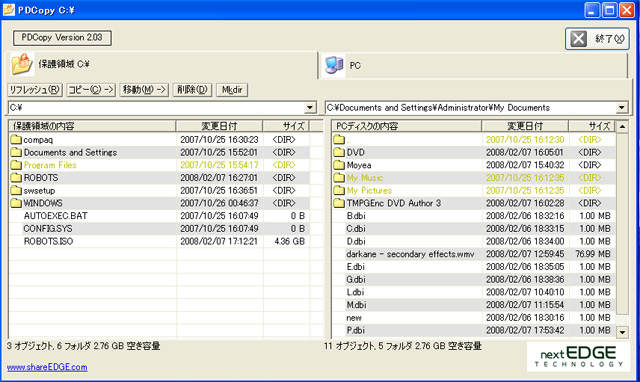Screen dimensions: 640x382
Task: Click the WINDOWS folder icon
Action: [x=16, y=203]
